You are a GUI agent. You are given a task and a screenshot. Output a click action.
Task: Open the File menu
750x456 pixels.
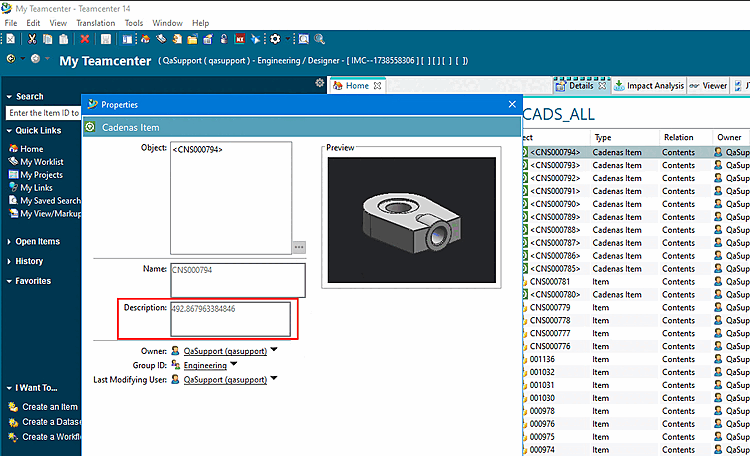(11, 23)
